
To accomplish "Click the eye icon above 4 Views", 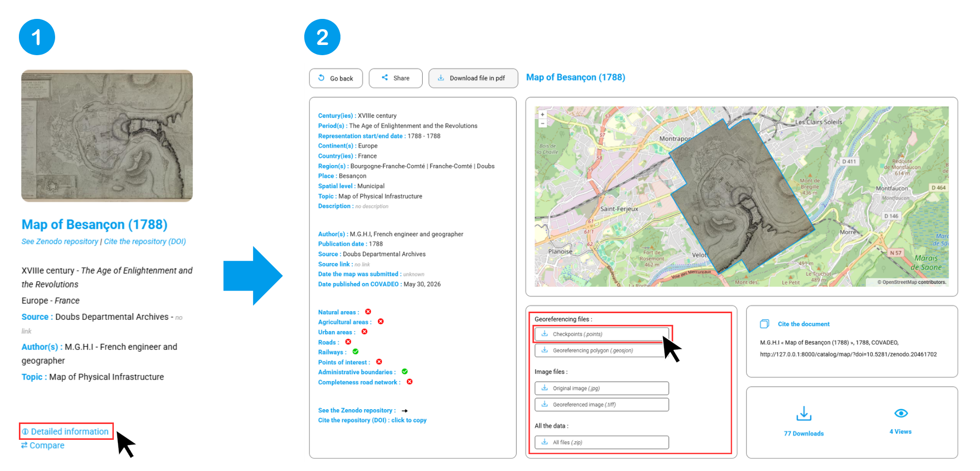I will point(901,413).
